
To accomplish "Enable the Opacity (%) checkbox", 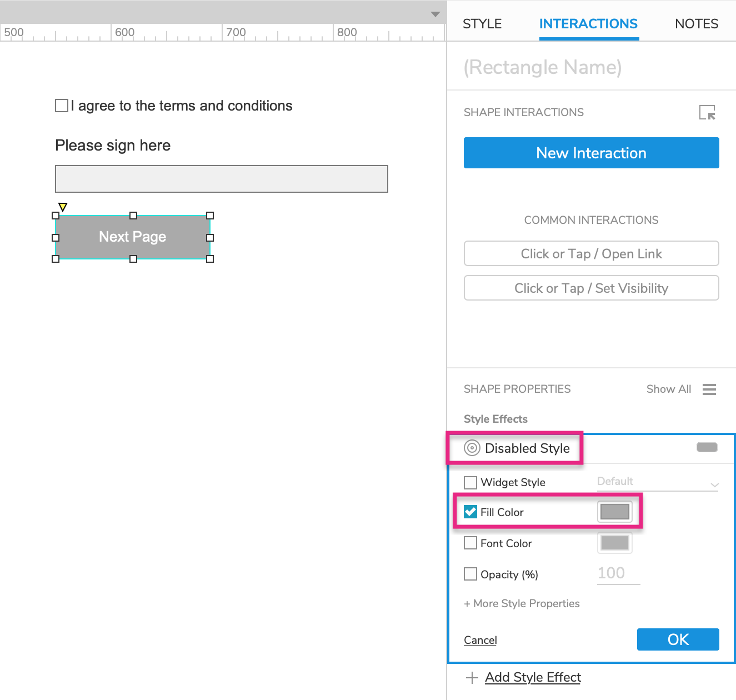I will pyautogui.click(x=470, y=574).
